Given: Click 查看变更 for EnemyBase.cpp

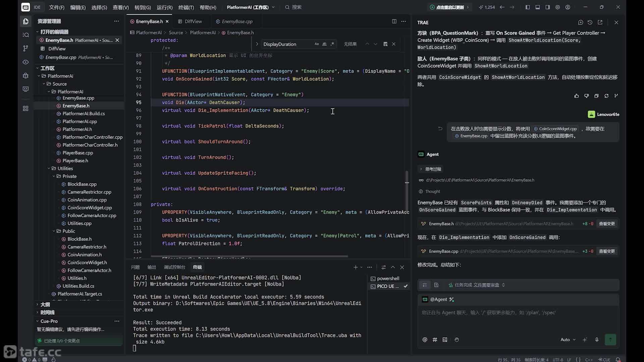Looking at the screenshot, I should click(607, 251).
